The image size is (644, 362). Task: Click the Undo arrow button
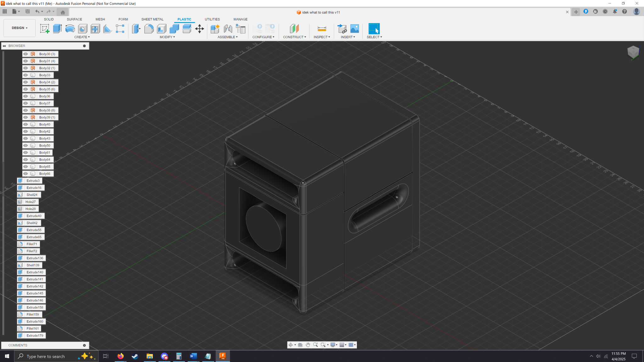(37, 12)
